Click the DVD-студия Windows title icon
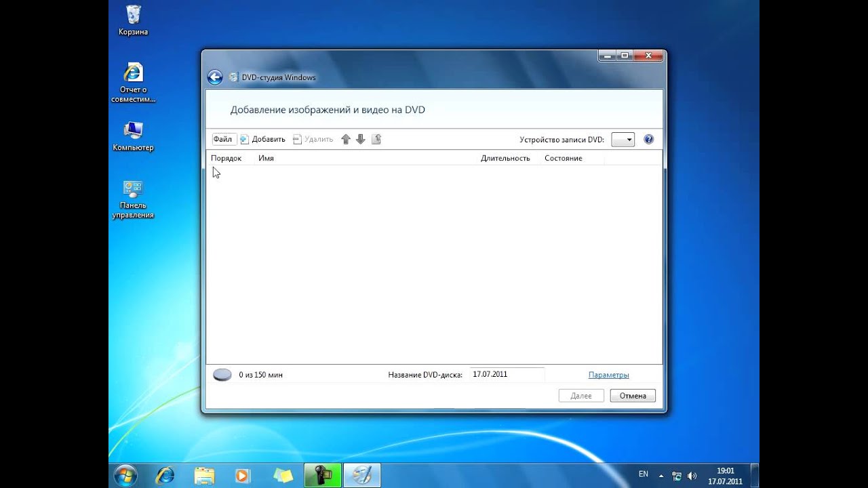The image size is (868, 488). pyautogui.click(x=234, y=77)
